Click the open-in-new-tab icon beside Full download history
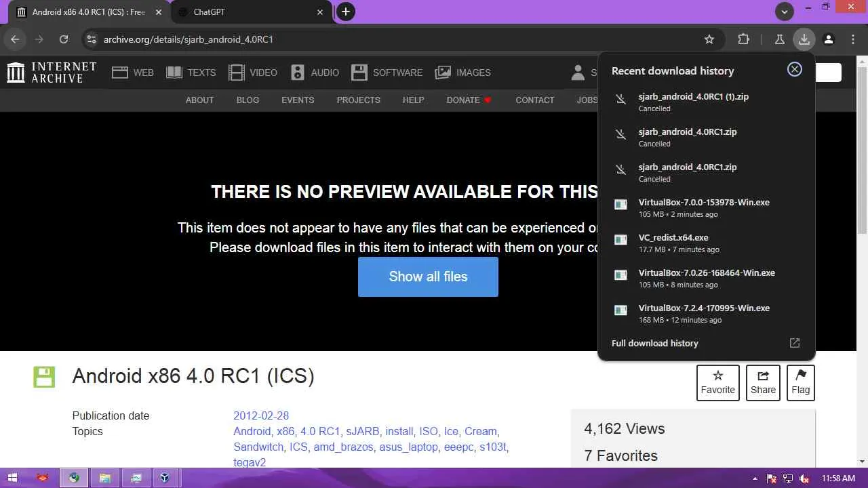Screen dimensions: 868x488 pyautogui.click(x=795, y=343)
